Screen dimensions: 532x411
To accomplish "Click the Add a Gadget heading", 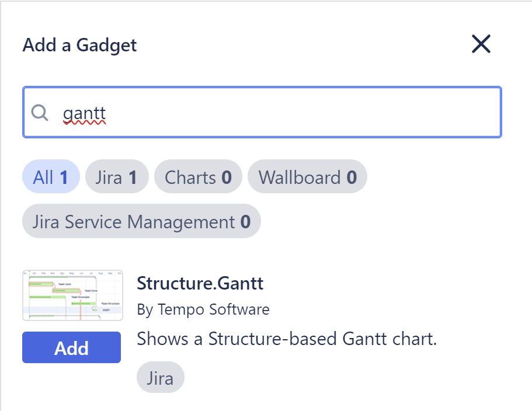I will (79, 45).
